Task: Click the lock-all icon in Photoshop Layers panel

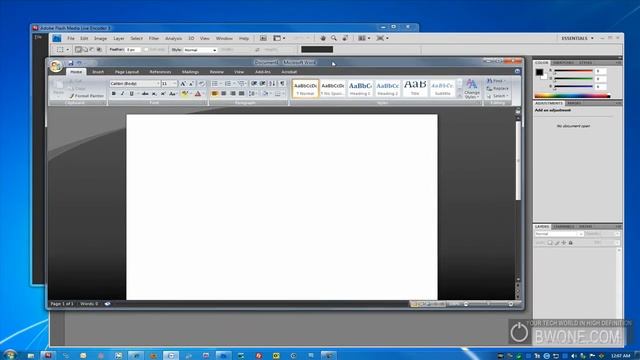Action: point(571,243)
